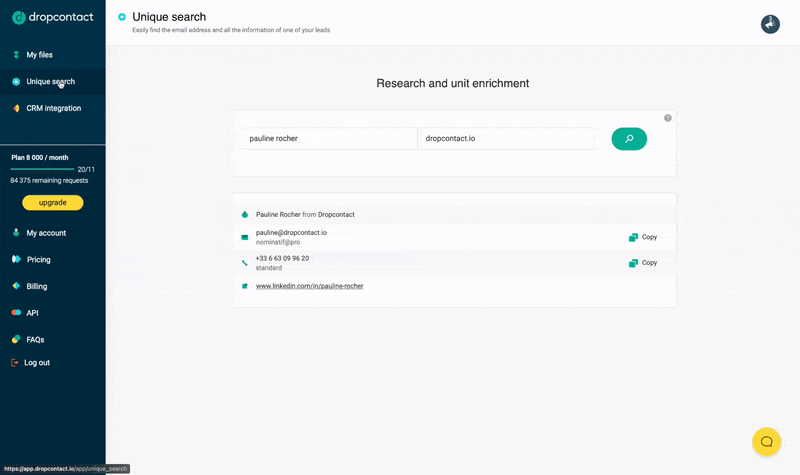Viewport: 800px width, 475px height.
Task: Click the nominatif@pro label
Action: pyautogui.click(x=278, y=242)
